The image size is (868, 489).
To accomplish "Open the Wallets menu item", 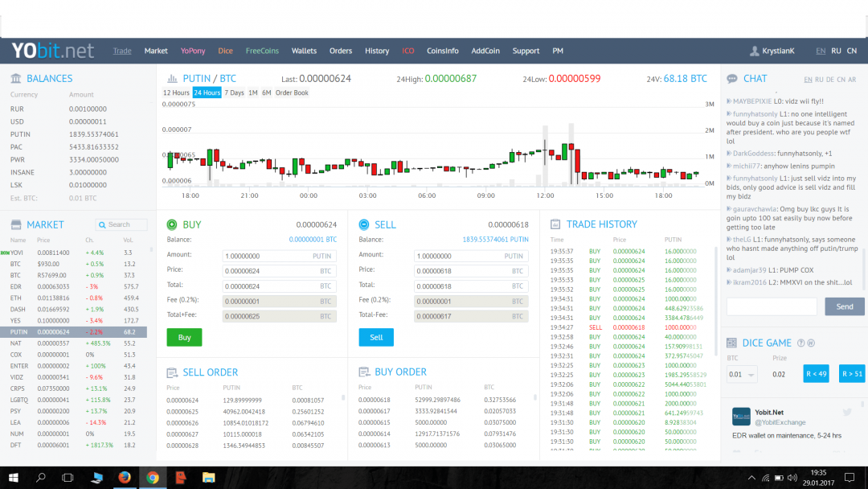I will [304, 51].
